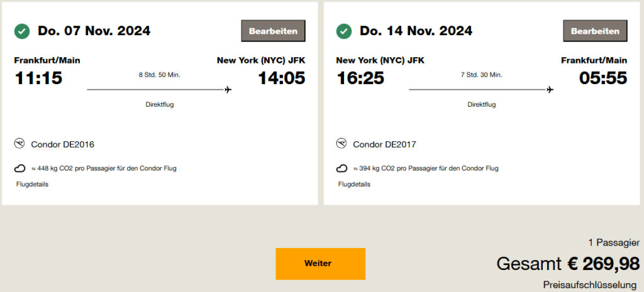This screenshot has width=644, height=292.
Task: Click the airplane icon on the return route line
Action: click(x=550, y=90)
